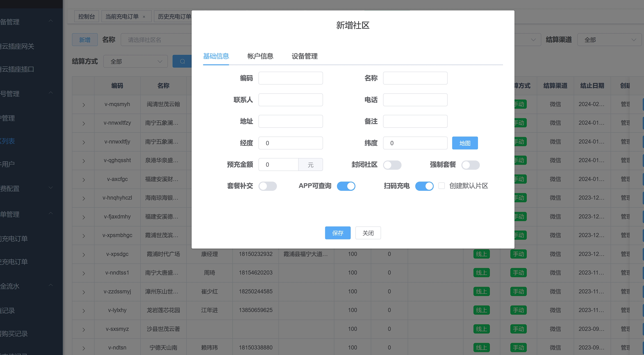This screenshot has height=355, width=644.
Task: Expand the v-fjaxdmhy row
Action: pos(83,217)
